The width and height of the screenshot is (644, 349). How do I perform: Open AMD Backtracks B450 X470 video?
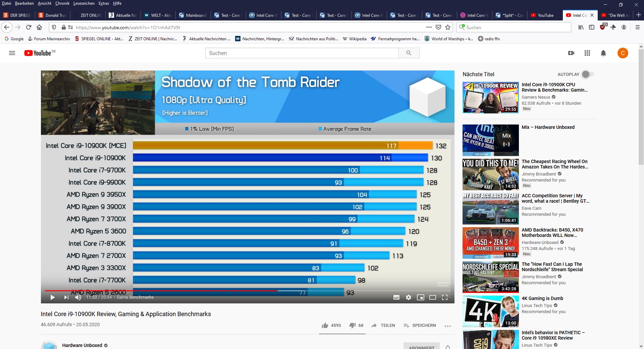tap(552, 233)
